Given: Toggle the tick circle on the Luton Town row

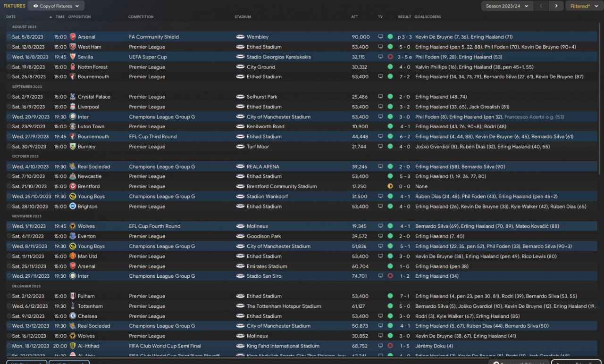Looking at the screenshot, I should 9,126.
